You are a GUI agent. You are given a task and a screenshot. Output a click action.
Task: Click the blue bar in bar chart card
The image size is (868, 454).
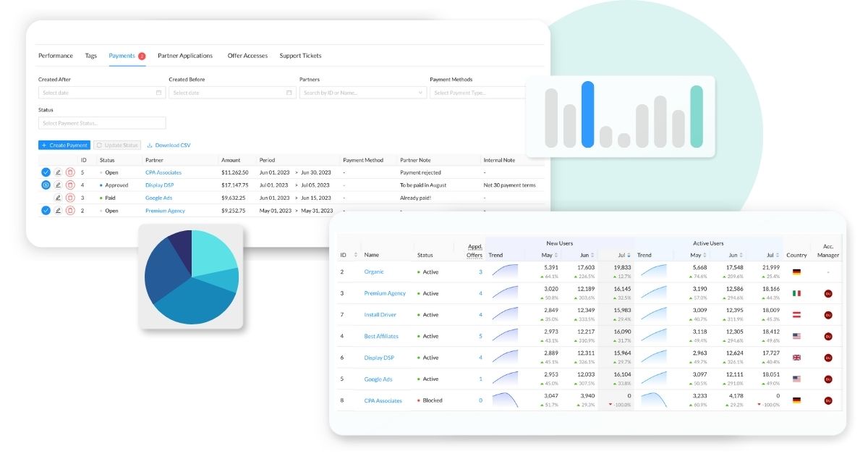click(587, 114)
